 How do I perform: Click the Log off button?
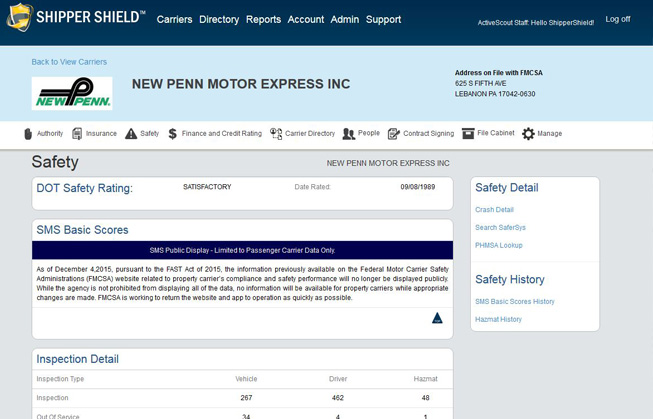pyautogui.click(x=617, y=19)
